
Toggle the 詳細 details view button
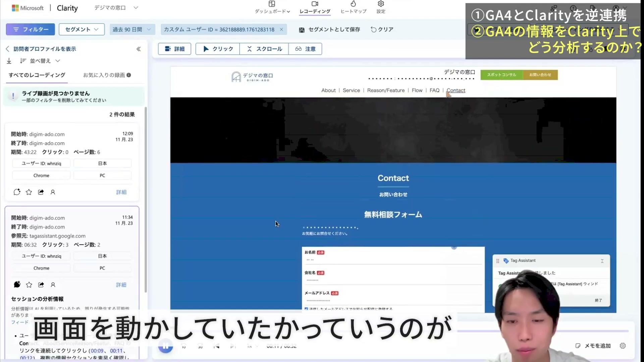click(174, 49)
